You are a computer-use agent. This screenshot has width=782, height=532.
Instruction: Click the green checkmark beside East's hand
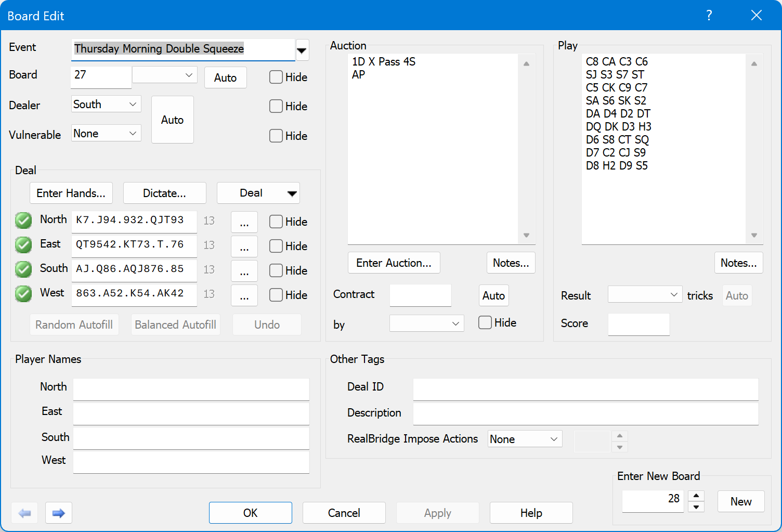point(23,245)
